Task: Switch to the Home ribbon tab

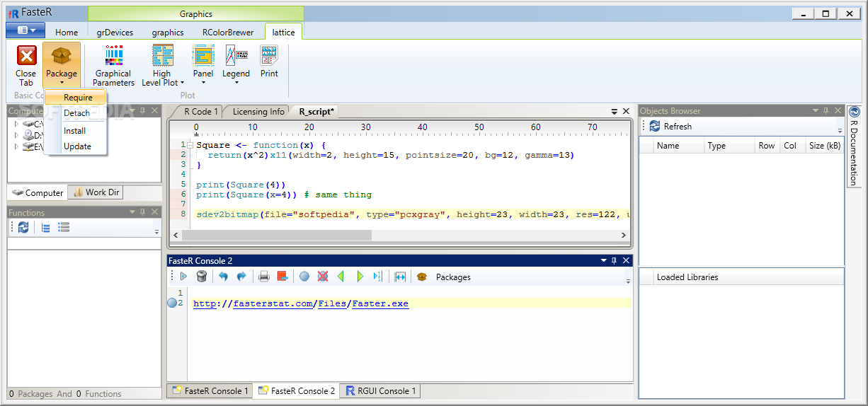Action: 67,32
